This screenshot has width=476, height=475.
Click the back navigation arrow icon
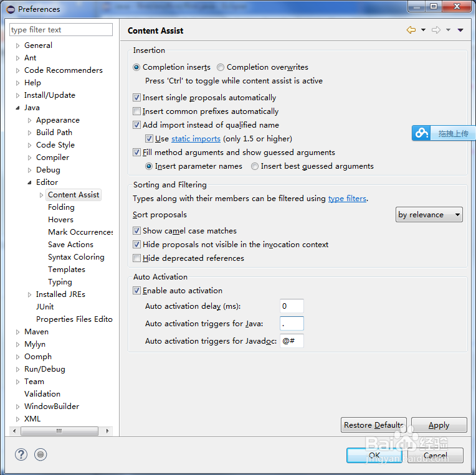click(411, 30)
